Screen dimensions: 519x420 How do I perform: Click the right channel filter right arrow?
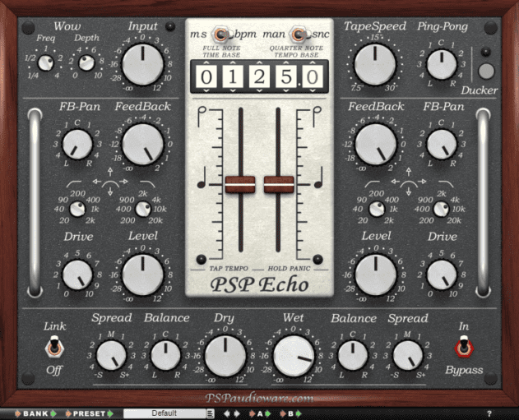coord(423,181)
